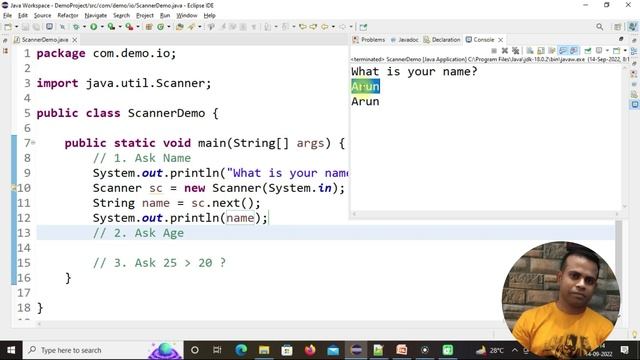Open the Open Console dropdown arrow

point(625,51)
